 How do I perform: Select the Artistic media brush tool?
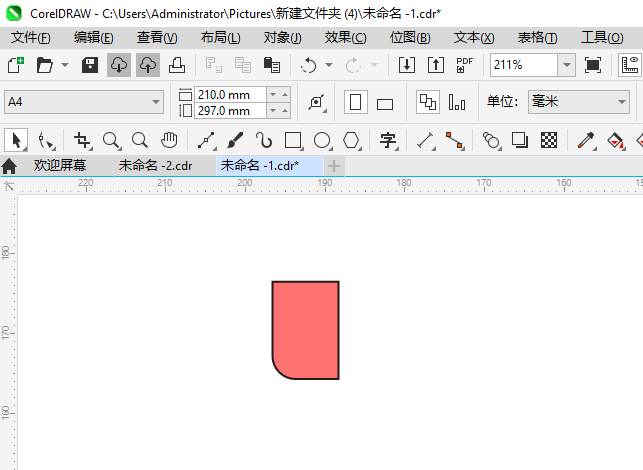click(x=235, y=140)
